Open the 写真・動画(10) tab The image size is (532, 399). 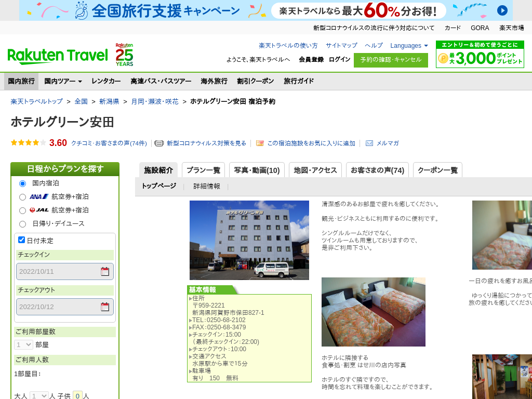point(257,170)
